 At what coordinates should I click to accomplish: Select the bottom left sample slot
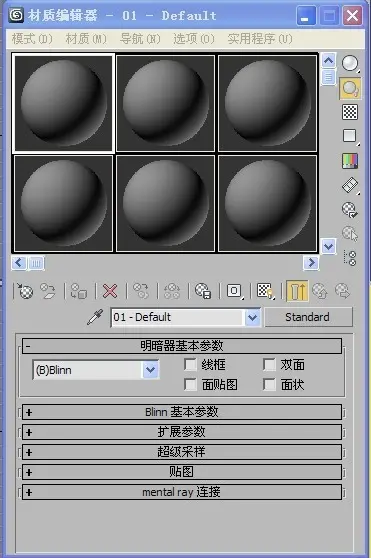pos(63,204)
